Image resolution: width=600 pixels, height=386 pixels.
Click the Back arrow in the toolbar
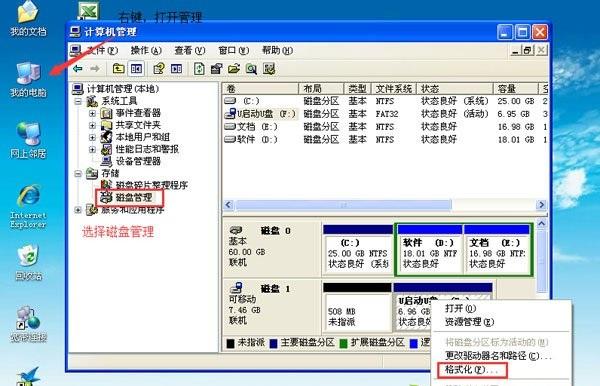point(78,69)
